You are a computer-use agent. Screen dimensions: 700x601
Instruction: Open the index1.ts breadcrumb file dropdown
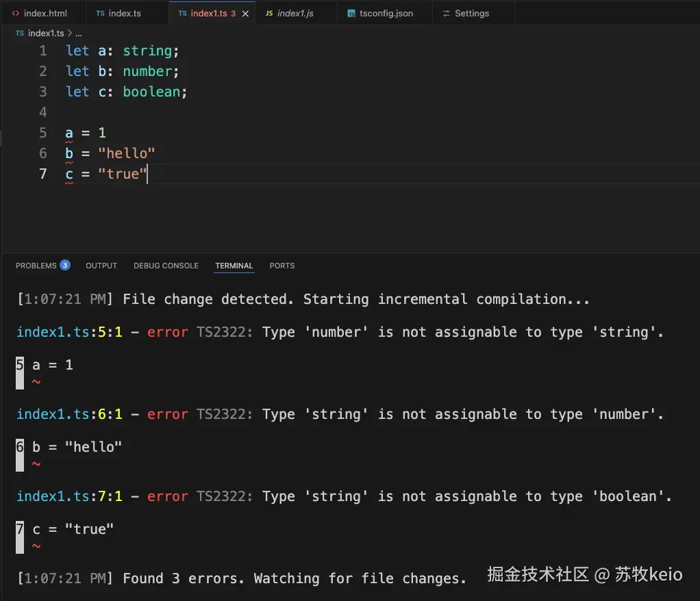pyautogui.click(x=46, y=33)
